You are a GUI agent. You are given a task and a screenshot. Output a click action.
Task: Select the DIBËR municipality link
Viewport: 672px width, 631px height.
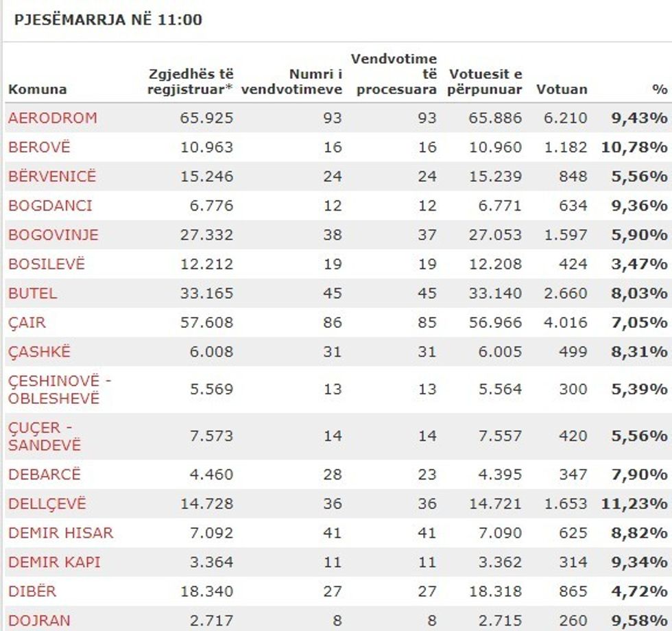(x=32, y=592)
